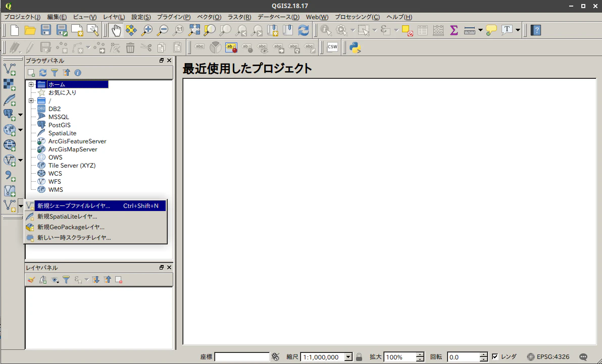Viewport: 602px width, 364px height.
Task: Open the statistical summary (sigma) tool
Action: pos(454,30)
